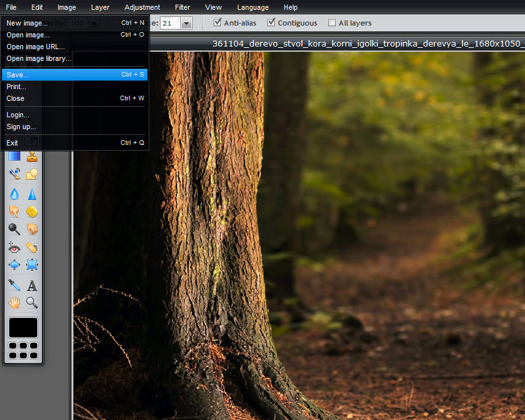This screenshot has height=420, width=525.
Task: Click the tolerance field showing 21
Action: click(171, 23)
